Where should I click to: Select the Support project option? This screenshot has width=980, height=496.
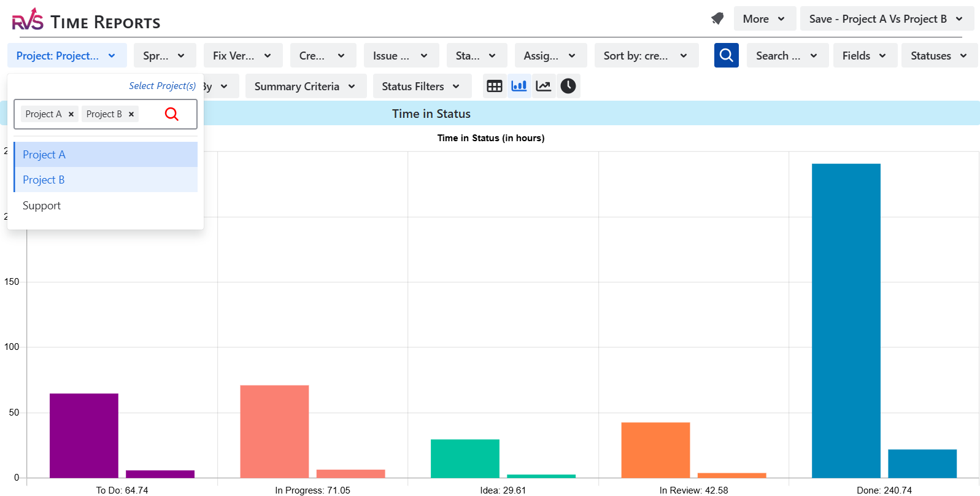coord(106,206)
